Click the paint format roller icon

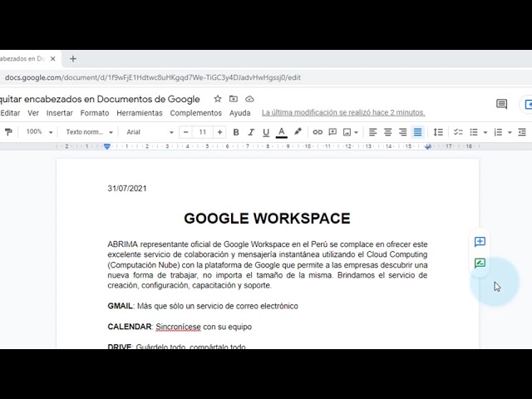click(x=8, y=131)
